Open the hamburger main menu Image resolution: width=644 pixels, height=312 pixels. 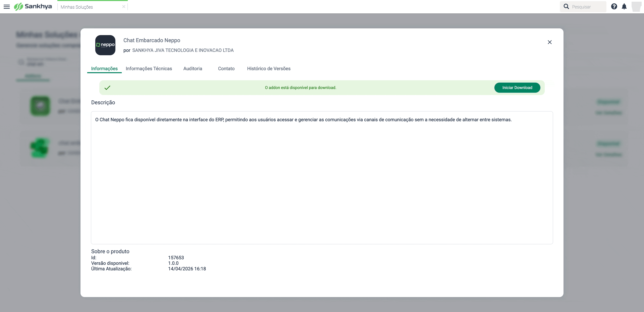click(x=7, y=7)
